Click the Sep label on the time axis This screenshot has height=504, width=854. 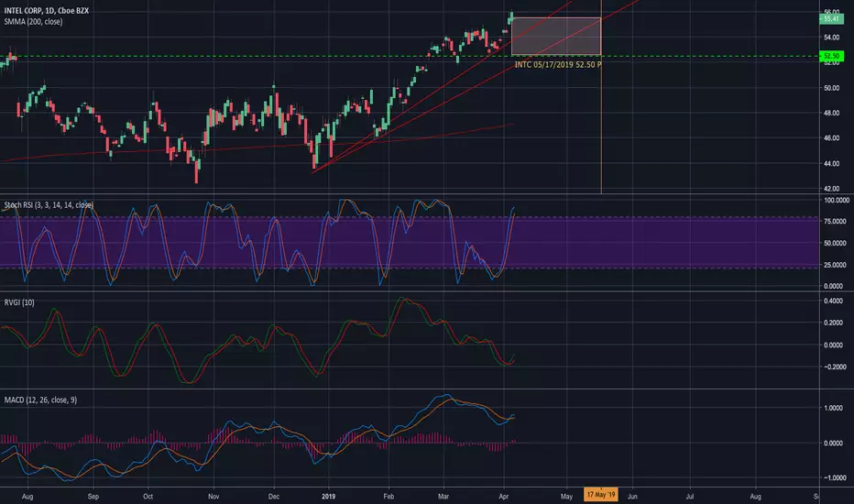pos(93,497)
